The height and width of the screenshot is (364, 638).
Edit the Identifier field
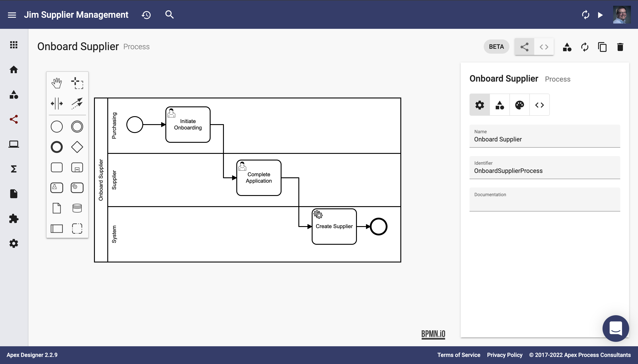tap(545, 168)
